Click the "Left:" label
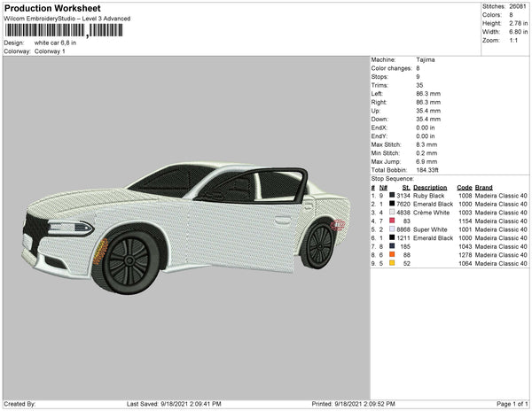The image size is (532, 411). (377, 94)
